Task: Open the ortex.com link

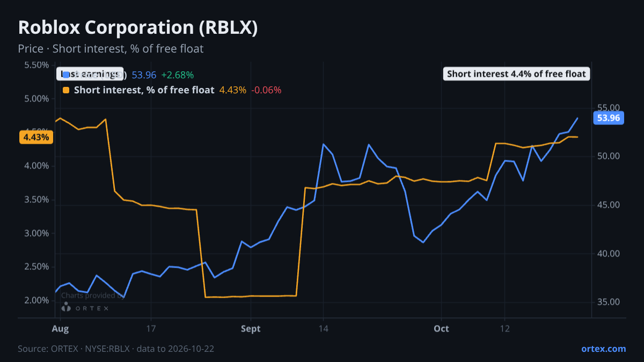Action: (603, 349)
